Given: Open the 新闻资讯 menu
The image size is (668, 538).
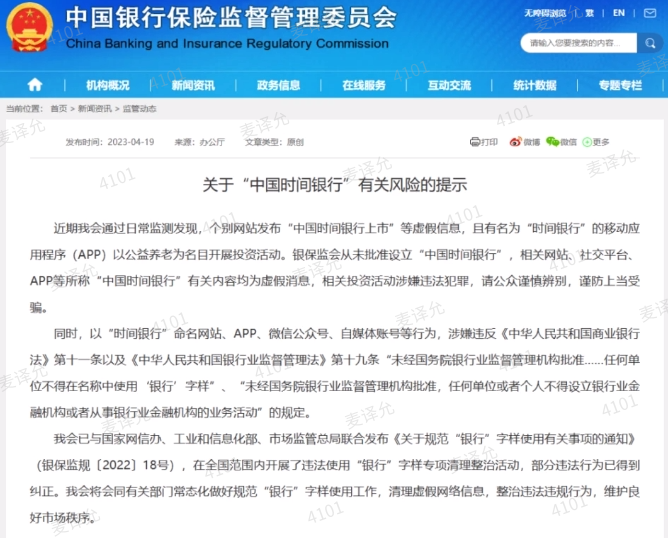Looking at the screenshot, I should (193, 85).
